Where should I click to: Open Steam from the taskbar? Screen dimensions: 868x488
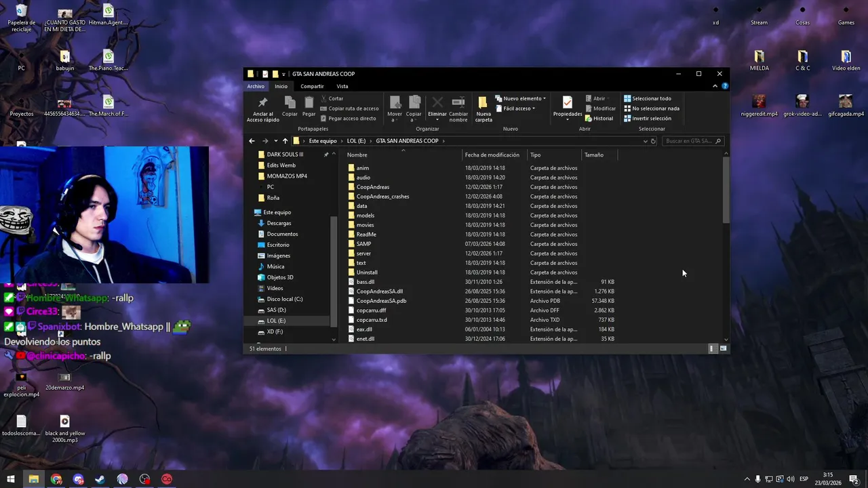(x=100, y=479)
